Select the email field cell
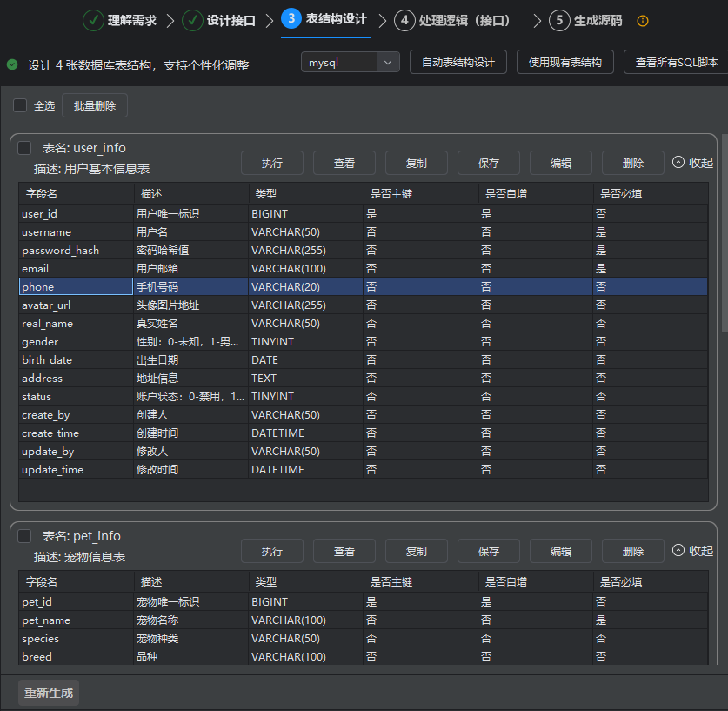 click(x=77, y=268)
